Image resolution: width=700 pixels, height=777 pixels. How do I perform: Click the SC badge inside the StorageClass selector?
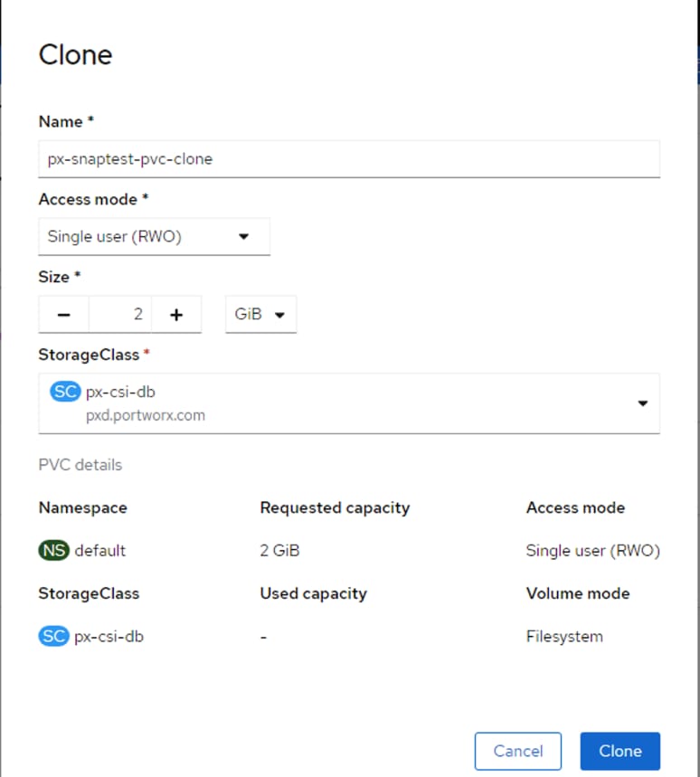66,393
